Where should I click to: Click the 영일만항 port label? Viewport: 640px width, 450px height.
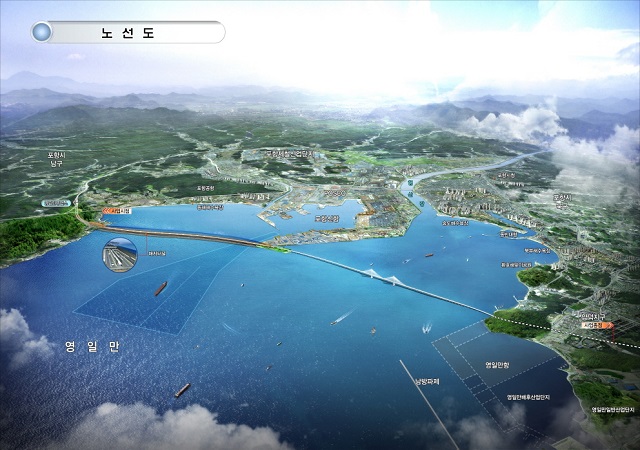pos(497,366)
